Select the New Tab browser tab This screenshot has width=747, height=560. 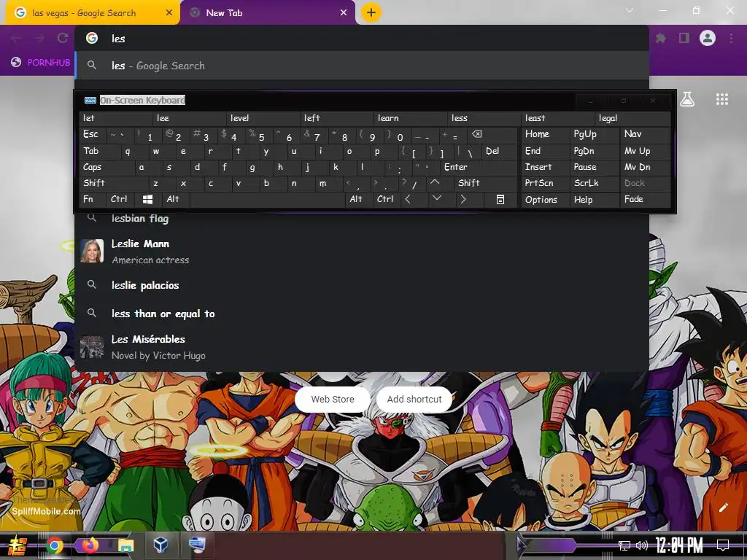point(268,13)
